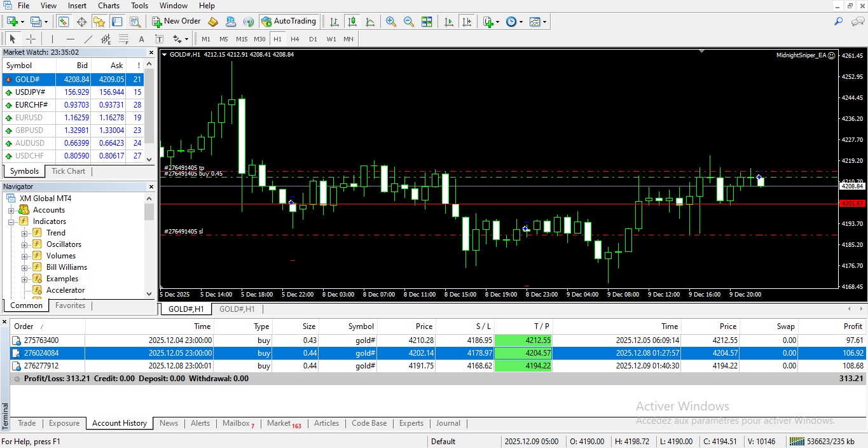Open the Periodicity clock dropdown
Viewport: 868px width, 448px height.
514,22
